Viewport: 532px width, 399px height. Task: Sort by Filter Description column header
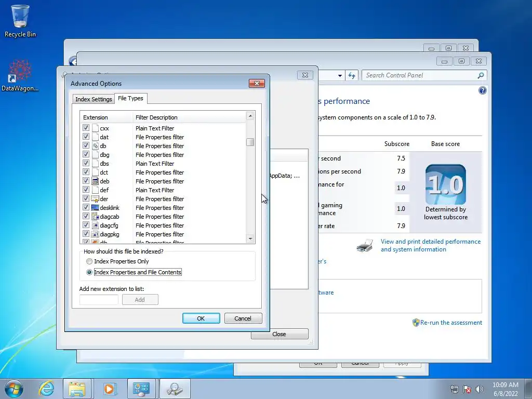189,117
